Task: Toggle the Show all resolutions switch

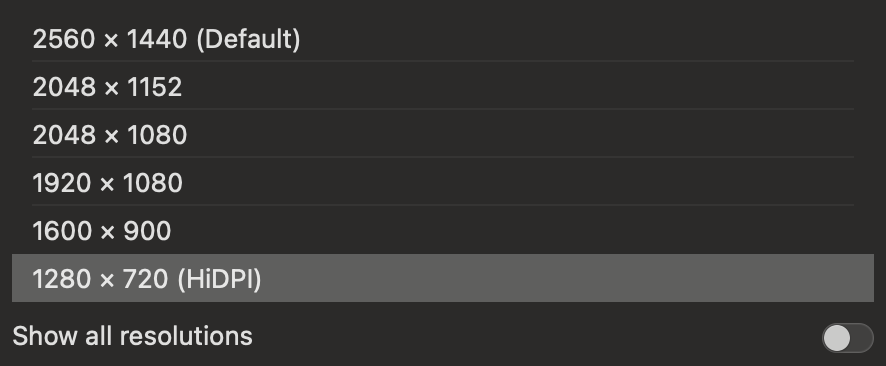Action: tap(848, 338)
